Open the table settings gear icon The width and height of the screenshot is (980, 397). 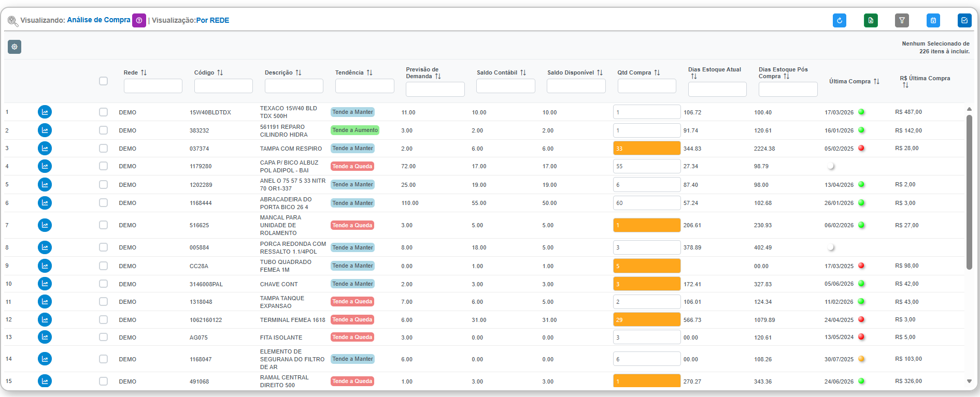15,47
